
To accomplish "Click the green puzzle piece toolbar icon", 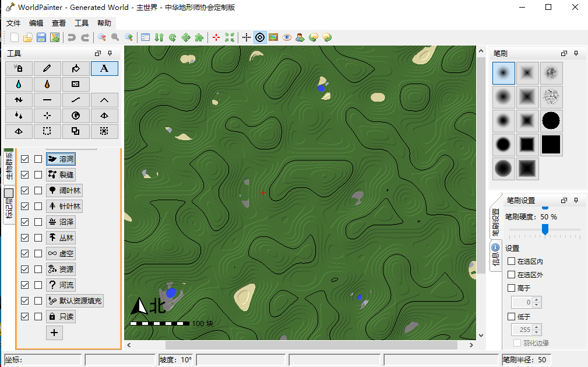I will click(199, 37).
